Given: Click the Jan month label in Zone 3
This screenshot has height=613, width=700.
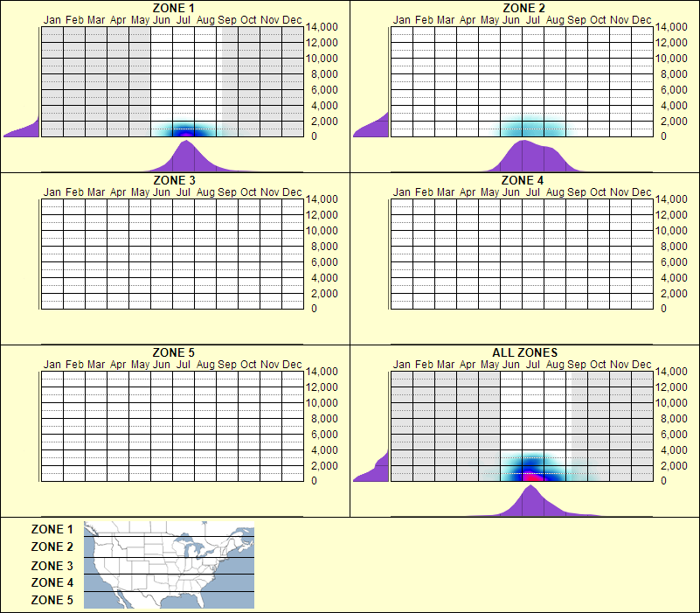Looking at the screenshot, I should [x=53, y=192].
